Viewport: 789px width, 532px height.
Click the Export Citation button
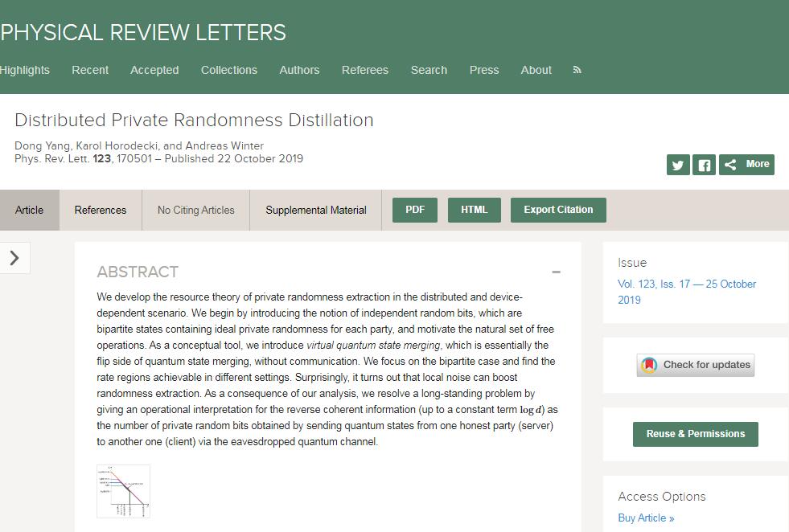[x=558, y=210]
